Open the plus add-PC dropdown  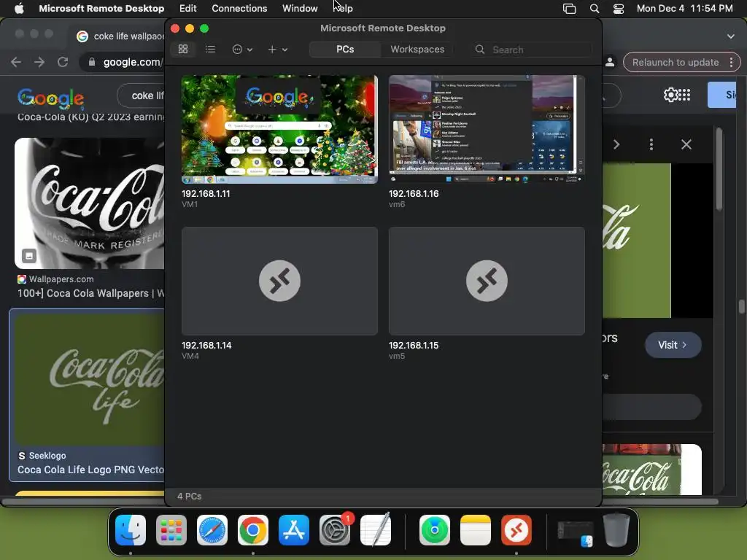[277, 49]
